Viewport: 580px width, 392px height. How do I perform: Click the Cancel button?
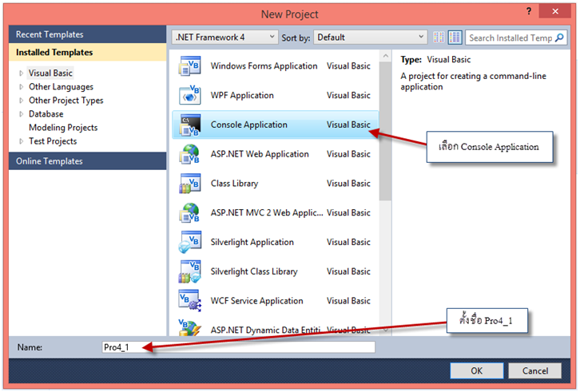click(x=535, y=370)
